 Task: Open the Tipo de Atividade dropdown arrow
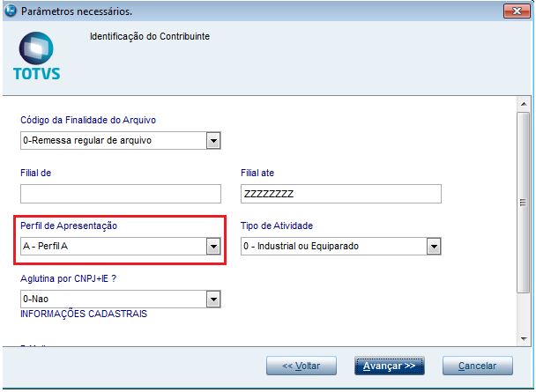[x=434, y=246]
